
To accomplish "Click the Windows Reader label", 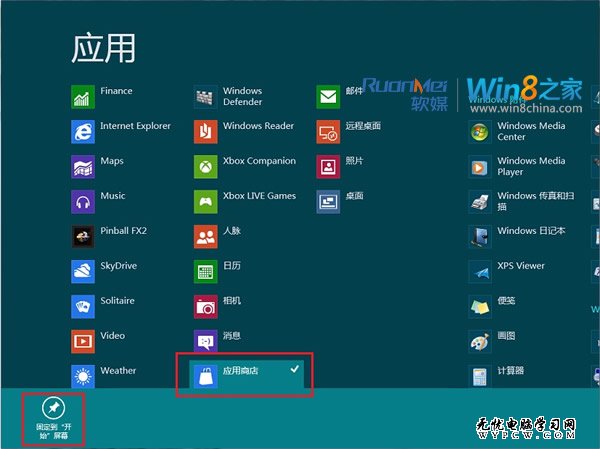I will point(259,126).
